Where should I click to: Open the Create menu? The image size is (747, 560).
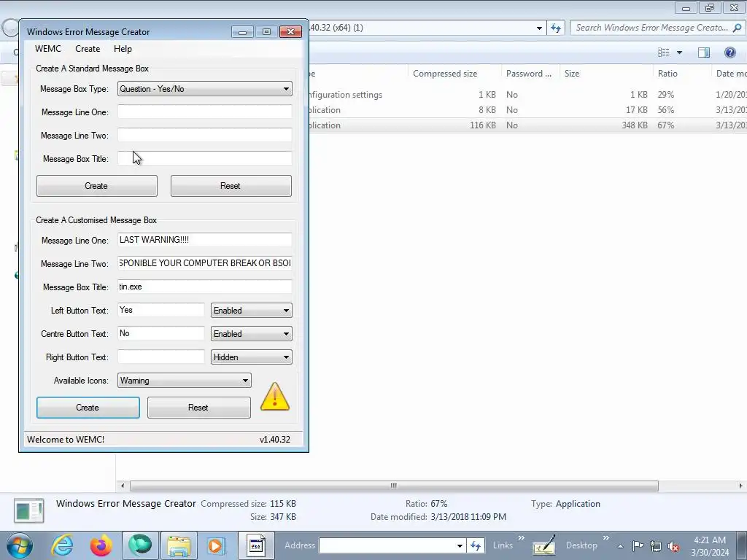[x=88, y=49]
